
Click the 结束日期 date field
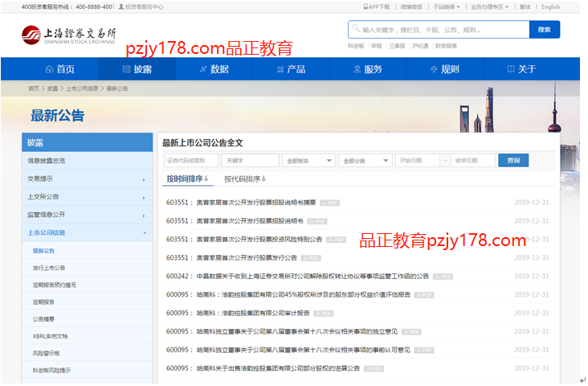(x=473, y=161)
